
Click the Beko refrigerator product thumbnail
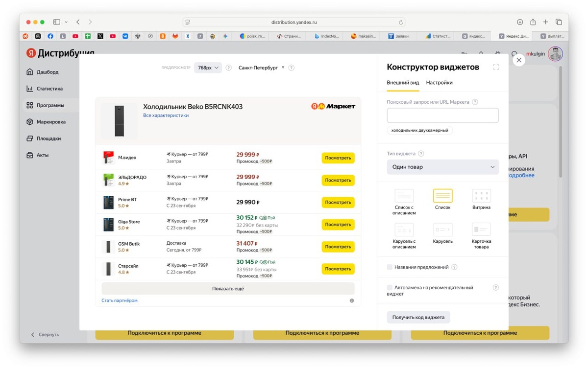[119, 121]
